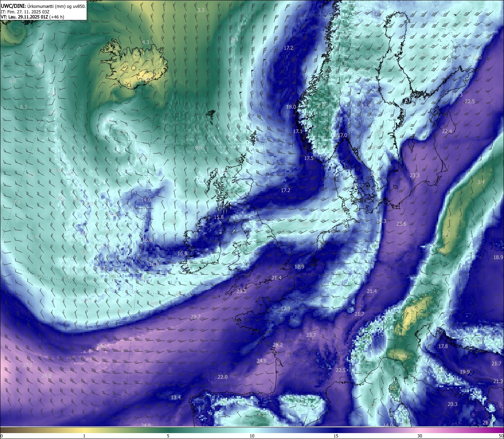Image resolution: width=504 pixels, height=439 pixels.
Task: Click the colour scale tick label 50
Action: click(x=501, y=436)
